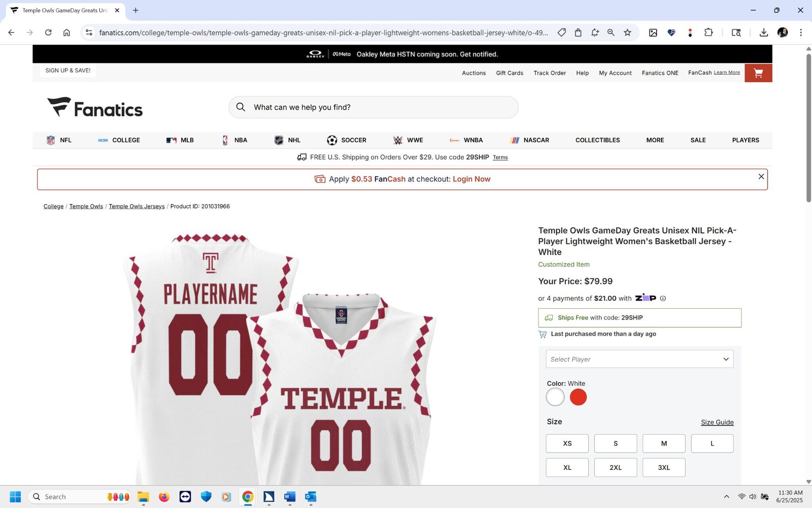Image resolution: width=812 pixels, height=508 pixels.
Task: Select size XS
Action: click(x=567, y=443)
